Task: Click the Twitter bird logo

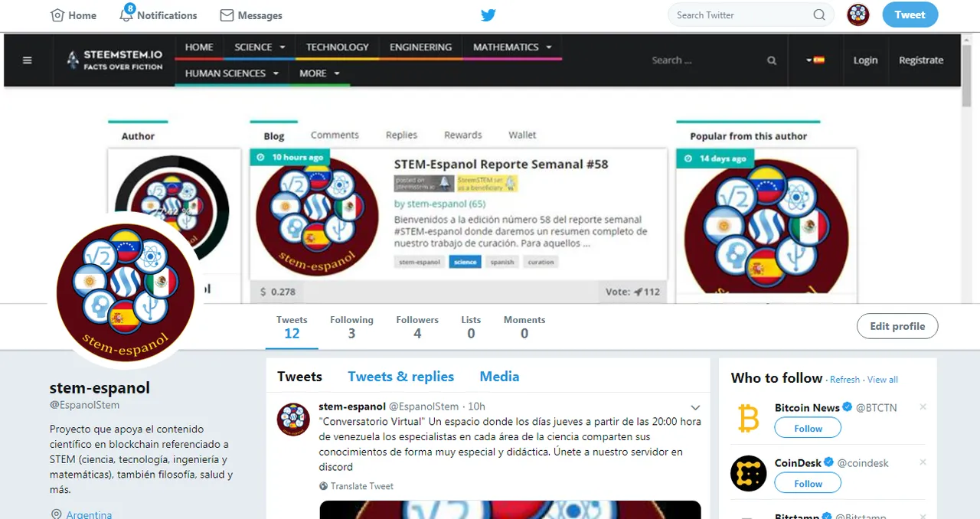Action: (x=488, y=15)
